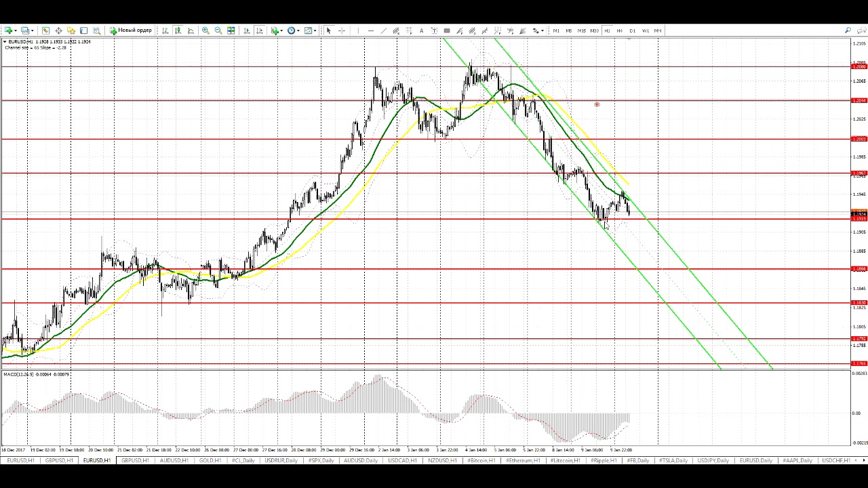868x488 pixels.
Task: Open the chat bubbles icon
Action: 861,30
